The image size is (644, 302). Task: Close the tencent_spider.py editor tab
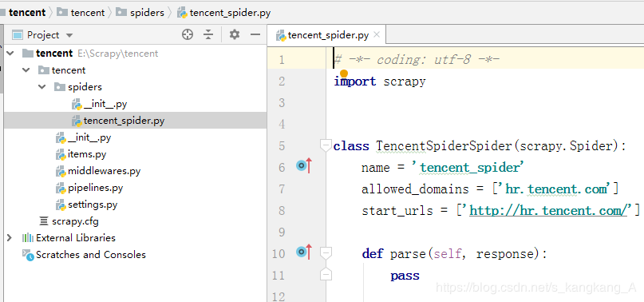click(377, 34)
